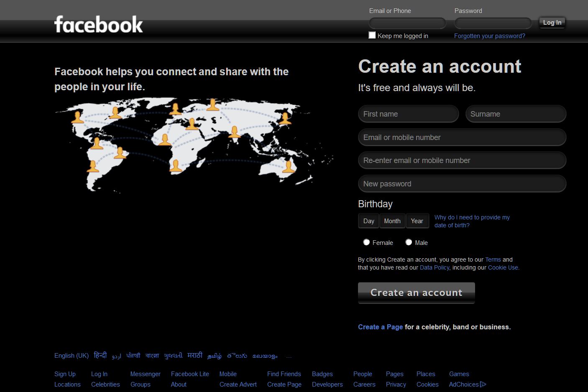The height and width of the screenshot is (392, 588).
Task: Select the Male gender option
Action: [409, 242]
